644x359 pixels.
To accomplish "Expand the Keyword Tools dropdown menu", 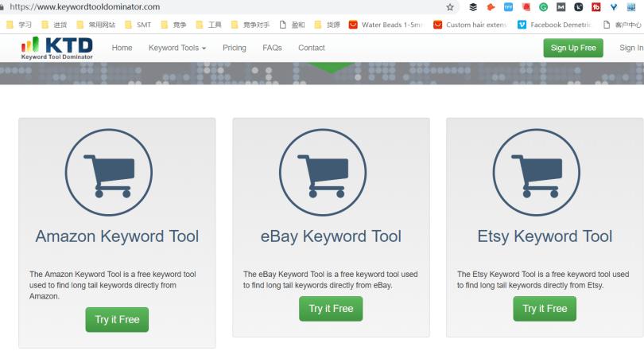I will (177, 48).
